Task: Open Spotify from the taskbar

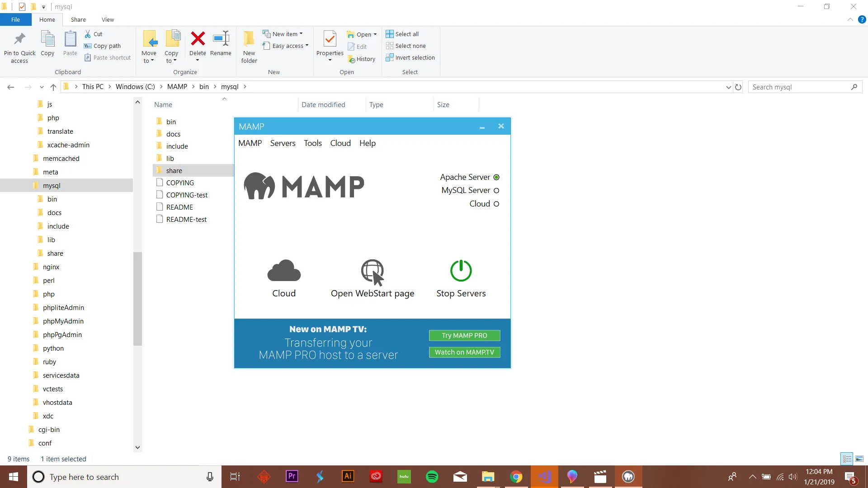Action: coord(432,477)
